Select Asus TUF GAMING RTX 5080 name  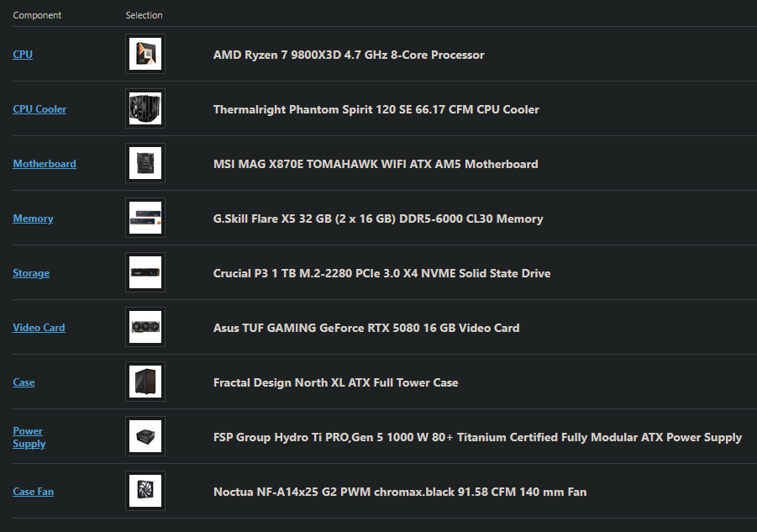(x=366, y=328)
